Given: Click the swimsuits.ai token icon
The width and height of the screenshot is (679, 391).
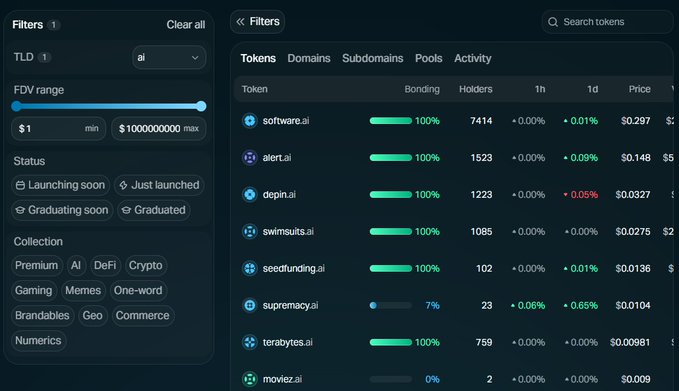Looking at the screenshot, I should 249,231.
